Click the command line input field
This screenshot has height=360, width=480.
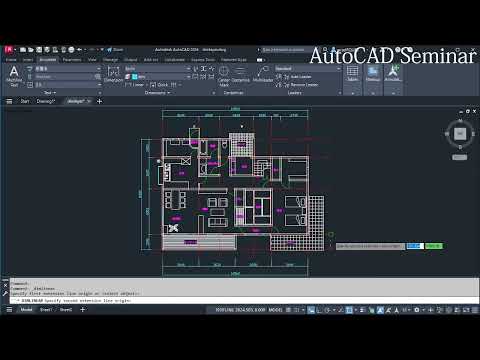click(x=244, y=301)
